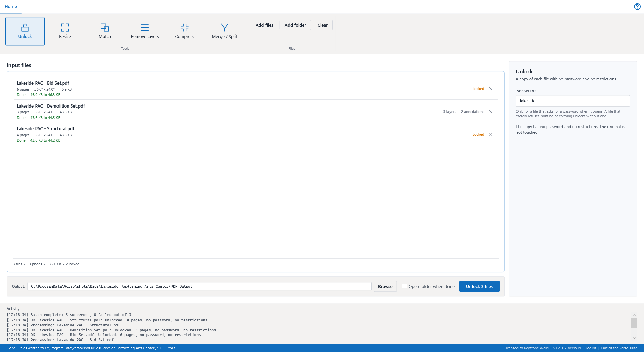
Task: Click Locked status on Bid Set row
Action: (478, 89)
